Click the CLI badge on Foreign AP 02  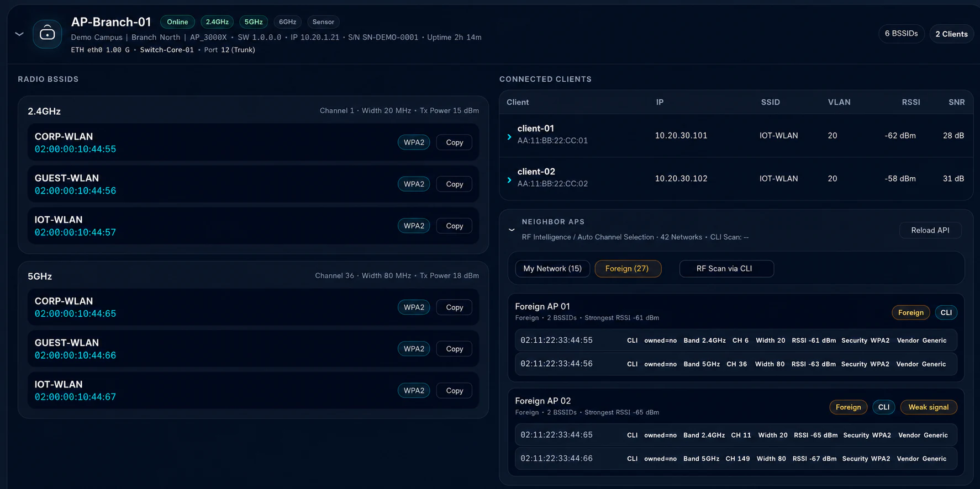point(883,407)
